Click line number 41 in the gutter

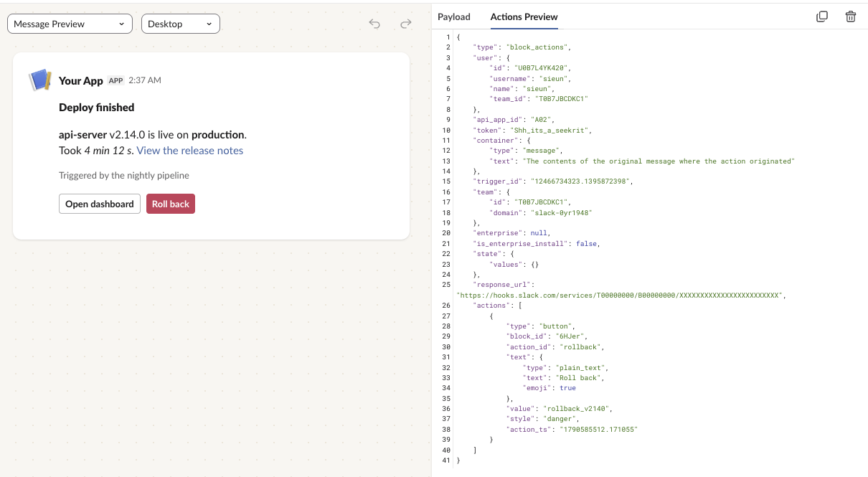(x=446, y=460)
